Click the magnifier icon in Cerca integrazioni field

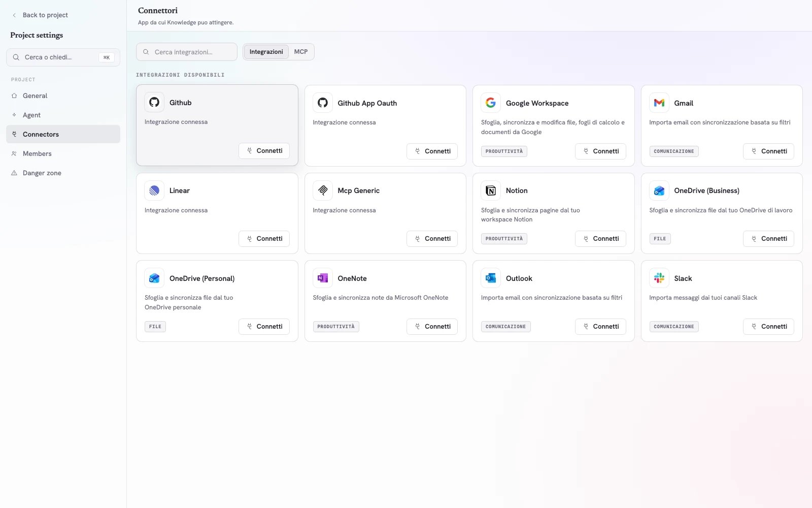coord(146,52)
